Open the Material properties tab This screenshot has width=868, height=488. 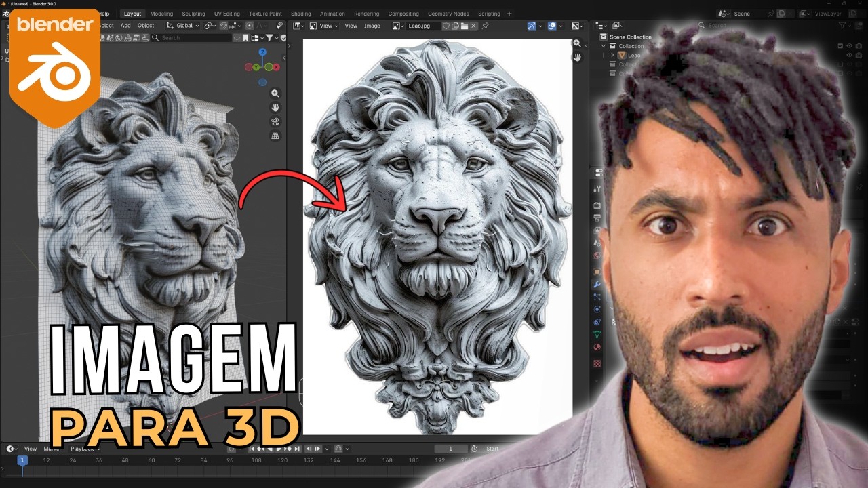pos(597,348)
